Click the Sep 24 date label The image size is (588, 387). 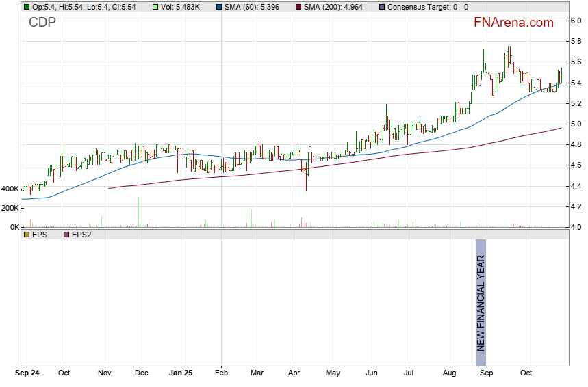(x=27, y=374)
